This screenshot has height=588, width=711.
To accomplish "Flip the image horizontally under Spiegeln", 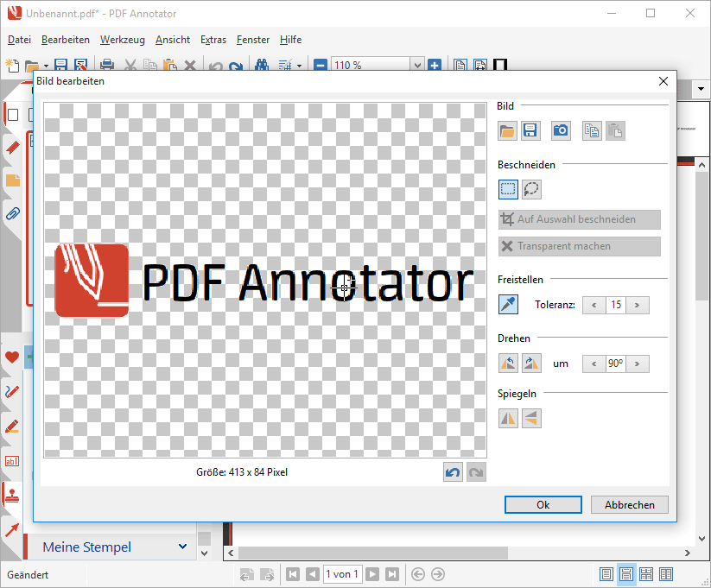I will [x=508, y=418].
